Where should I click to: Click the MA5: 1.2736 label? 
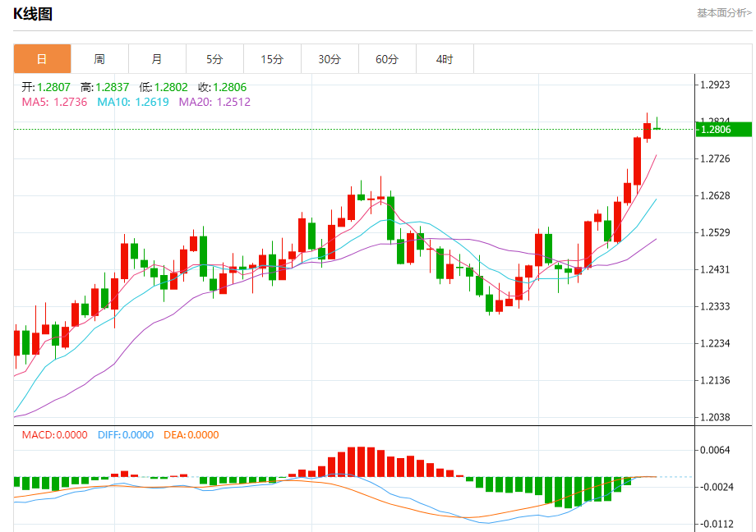(54, 102)
